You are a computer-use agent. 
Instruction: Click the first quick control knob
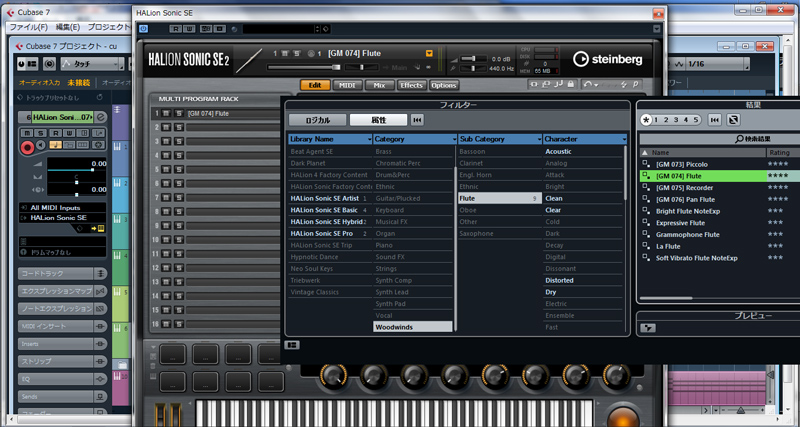click(333, 376)
